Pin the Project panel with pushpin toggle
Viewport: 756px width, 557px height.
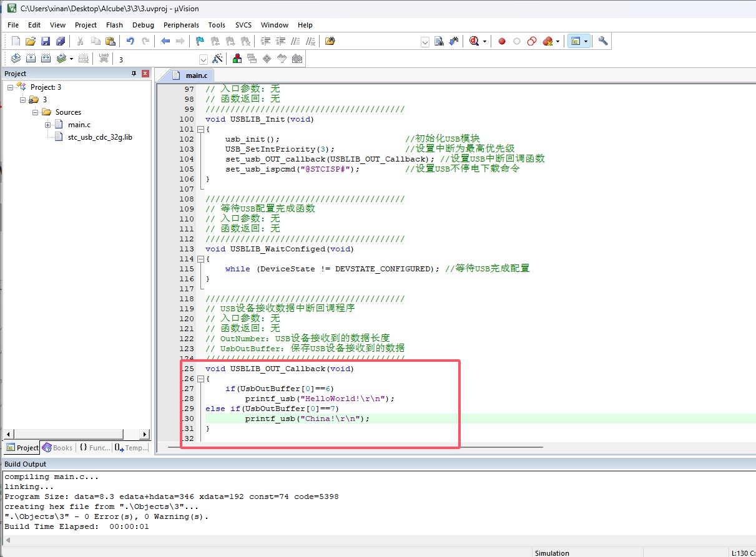click(134, 74)
